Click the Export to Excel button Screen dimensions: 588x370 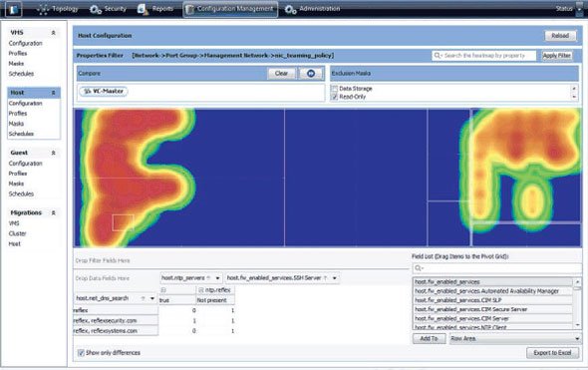coord(552,353)
